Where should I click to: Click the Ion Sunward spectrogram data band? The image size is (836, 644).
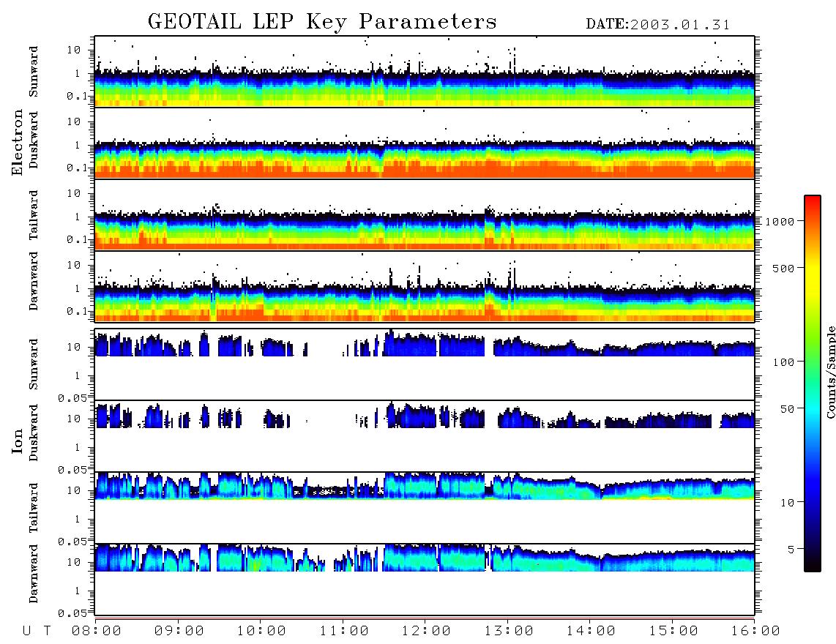pos(425,344)
